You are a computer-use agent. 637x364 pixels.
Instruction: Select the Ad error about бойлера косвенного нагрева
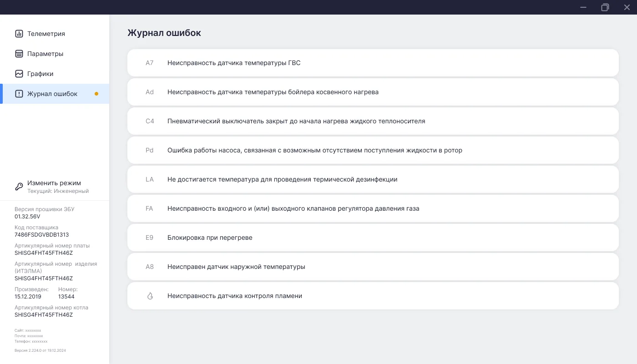pyautogui.click(x=373, y=92)
